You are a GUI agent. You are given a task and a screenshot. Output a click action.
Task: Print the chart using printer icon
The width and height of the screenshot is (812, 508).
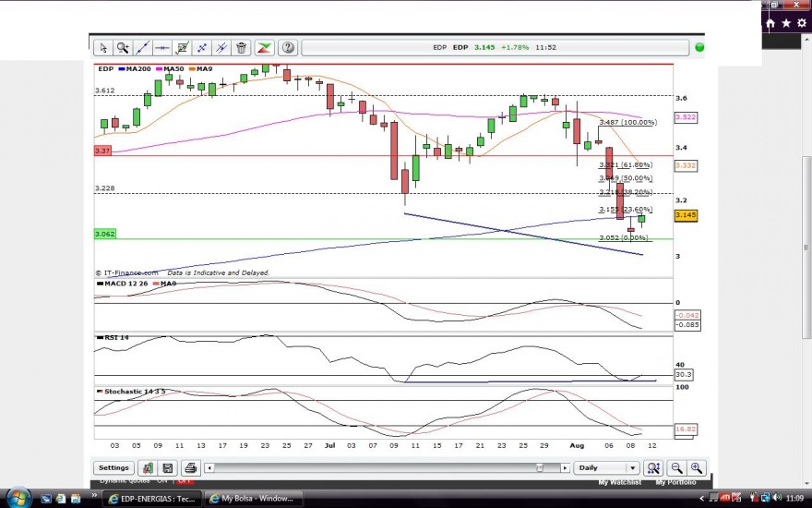190,468
